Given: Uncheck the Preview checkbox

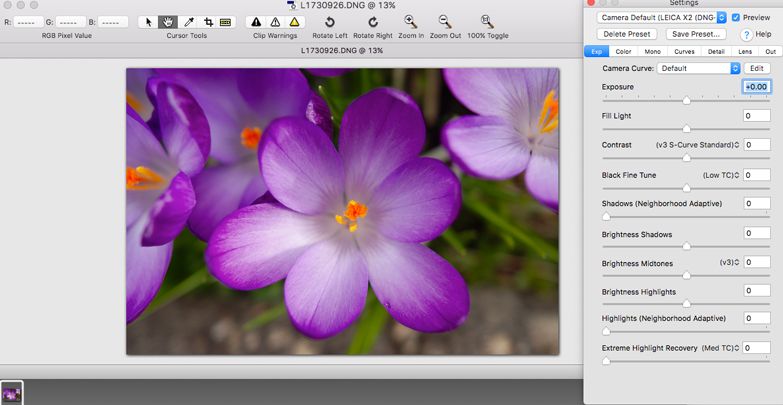Looking at the screenshot, I should [x=736, y=17].
